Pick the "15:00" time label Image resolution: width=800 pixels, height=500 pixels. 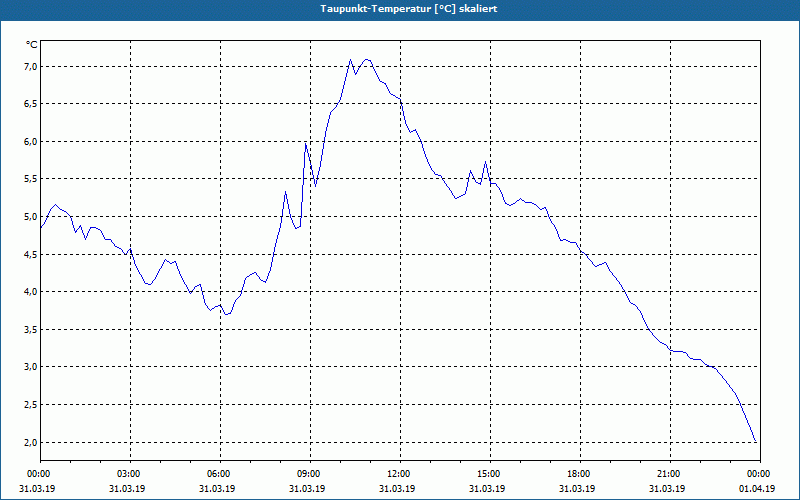pyautogui.click(x=490, y=474)
